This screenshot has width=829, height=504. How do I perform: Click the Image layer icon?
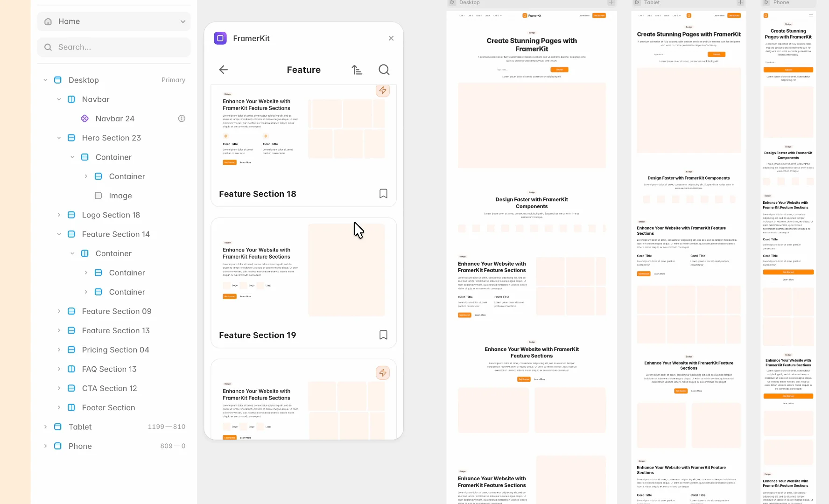pos(98,196)
